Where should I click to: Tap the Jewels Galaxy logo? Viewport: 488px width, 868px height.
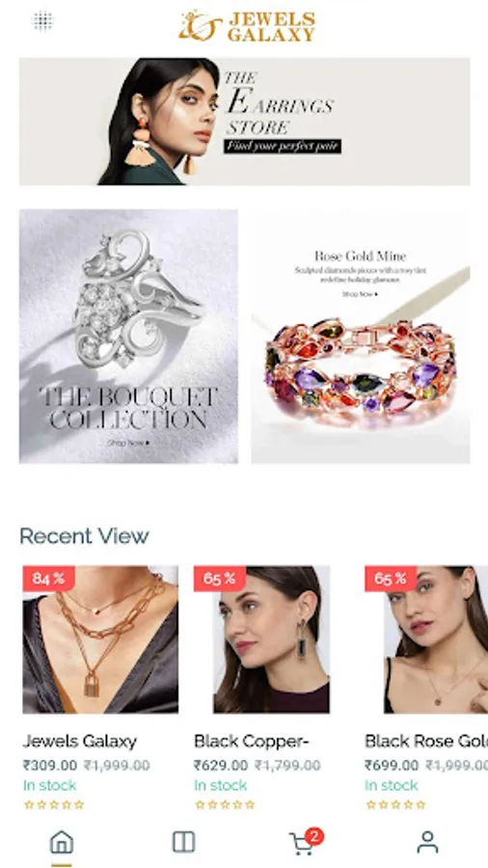pos(247,26)
